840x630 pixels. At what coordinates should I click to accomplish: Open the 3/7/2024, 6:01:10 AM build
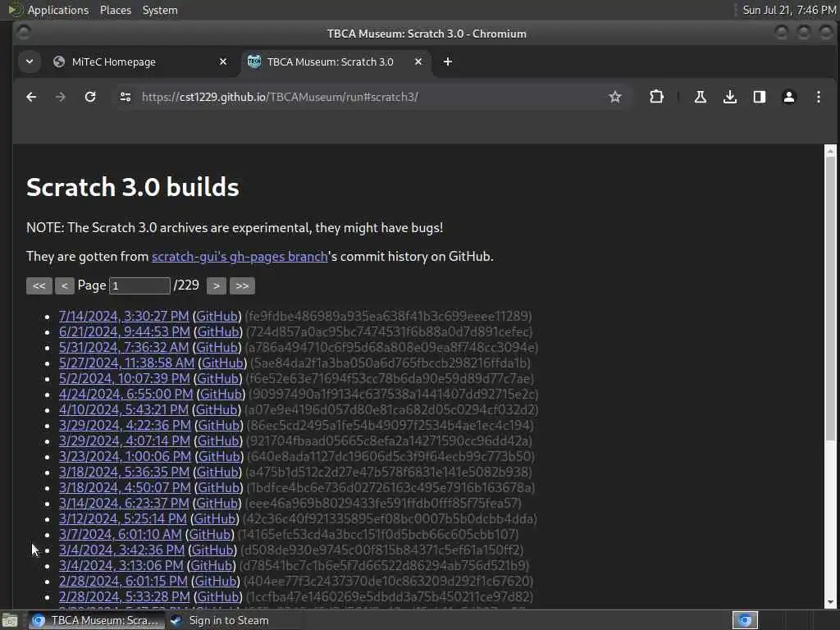(120, 533)
